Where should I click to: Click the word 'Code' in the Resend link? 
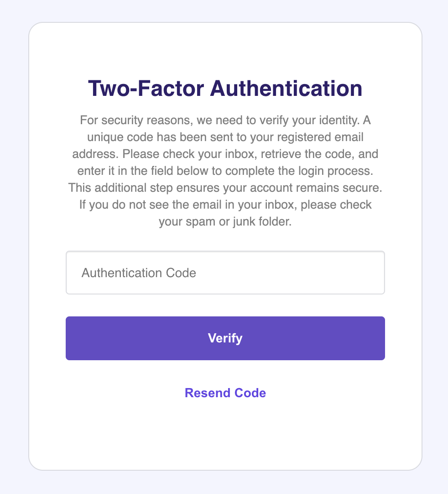coord(250,393)
